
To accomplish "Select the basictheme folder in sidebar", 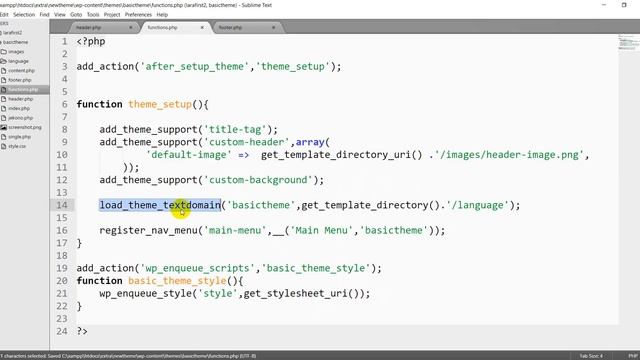I will (16, 42).
